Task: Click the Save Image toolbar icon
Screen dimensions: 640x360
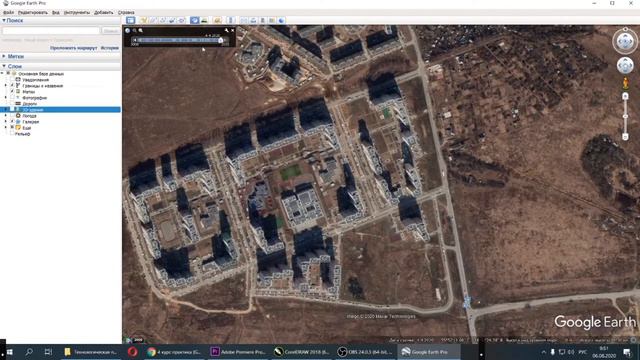Action: tap(262, 20)
